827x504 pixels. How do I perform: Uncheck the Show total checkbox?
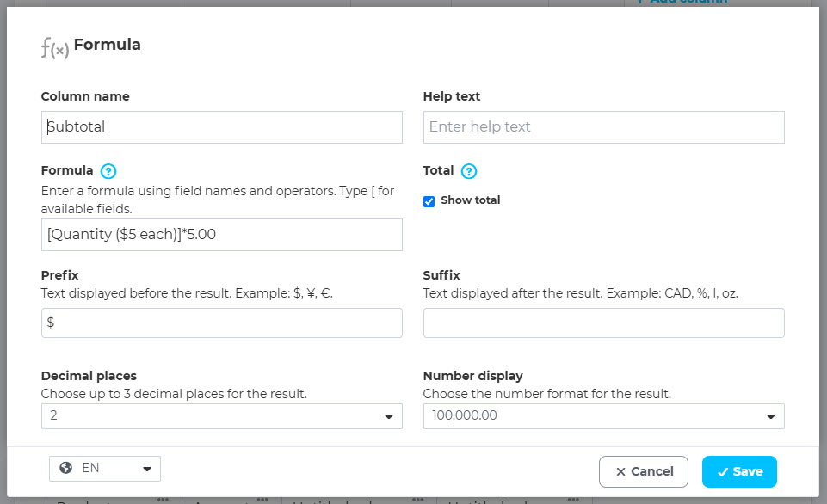point(429,201)
